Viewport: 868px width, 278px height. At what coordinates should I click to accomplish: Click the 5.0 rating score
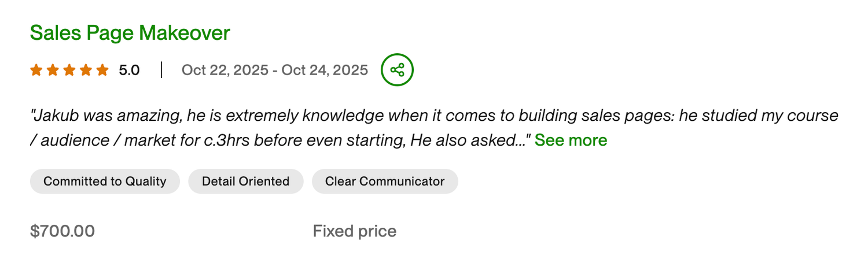pyautogui.click(x=129, y=71)
